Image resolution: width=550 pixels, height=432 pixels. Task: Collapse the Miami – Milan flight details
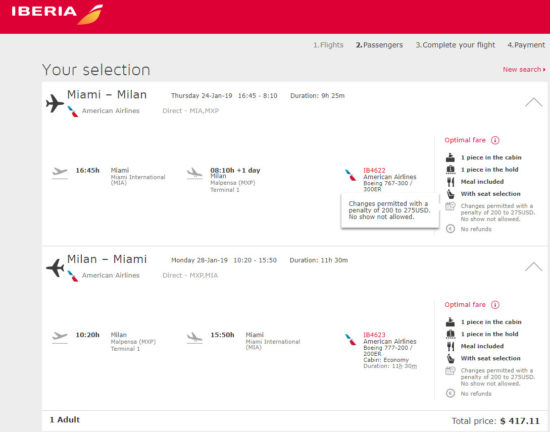click(534, 102)
